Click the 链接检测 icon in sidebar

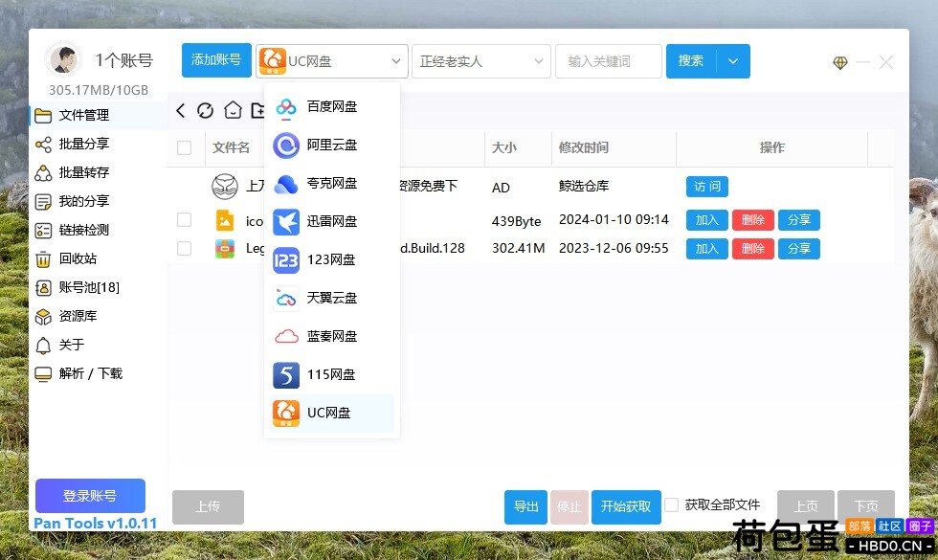43,231
